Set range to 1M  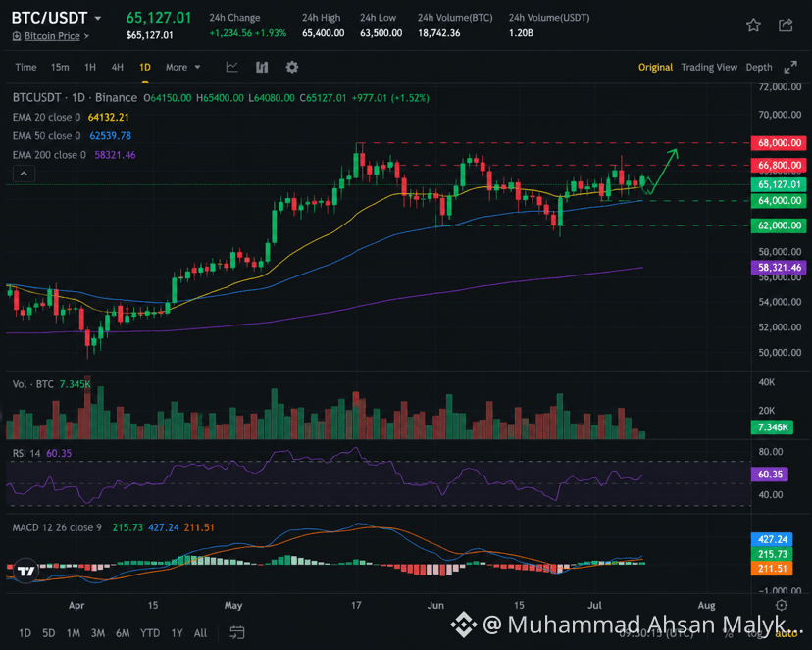(x=73, y=633)
